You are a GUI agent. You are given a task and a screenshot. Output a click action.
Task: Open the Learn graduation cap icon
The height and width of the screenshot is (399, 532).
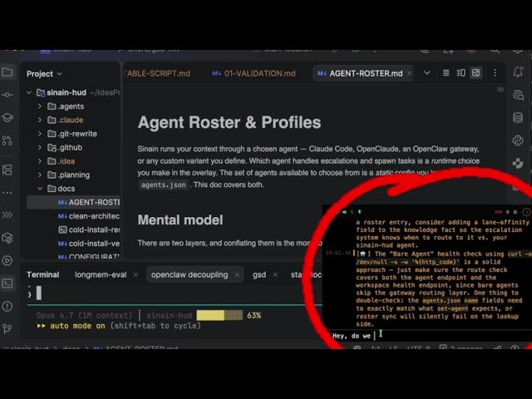pos(7,118)
